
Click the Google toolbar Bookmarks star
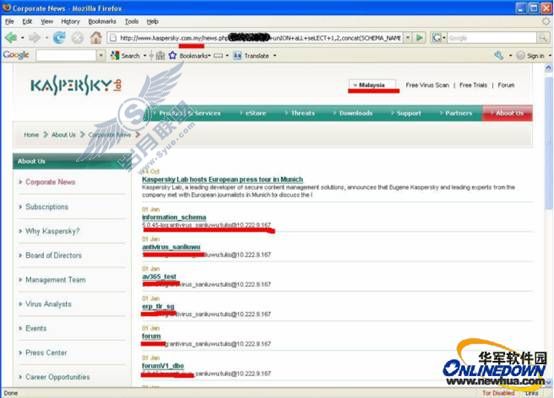pyautogui.click(x=172, y=55)
